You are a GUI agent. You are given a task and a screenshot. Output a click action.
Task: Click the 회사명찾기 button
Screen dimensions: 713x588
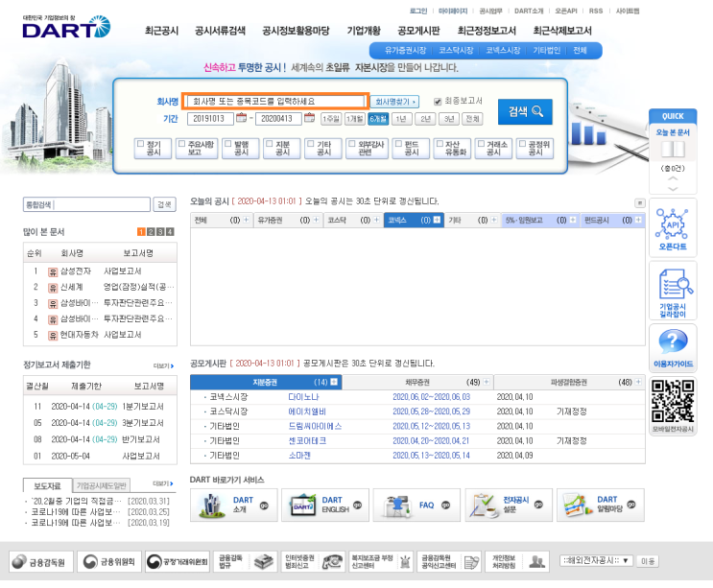coord(394,102)
